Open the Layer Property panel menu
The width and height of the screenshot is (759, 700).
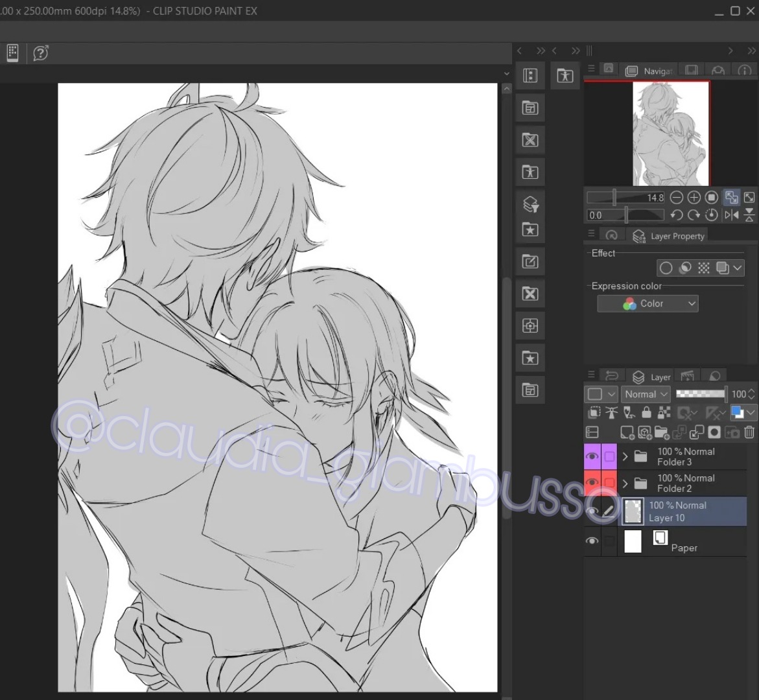tap(591, 233)
